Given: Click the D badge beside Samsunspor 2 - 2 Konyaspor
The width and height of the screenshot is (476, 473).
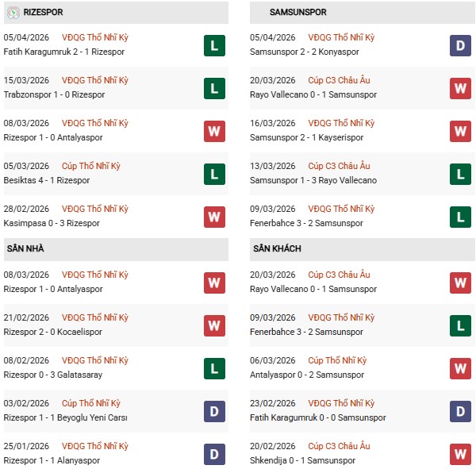Looking at the screenshot, I should pyautogui.click(x=460, y=45).
